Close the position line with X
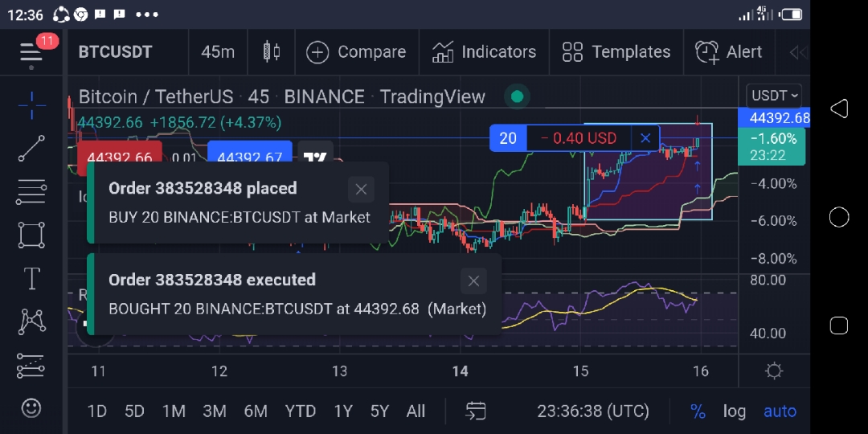The width and height of the screenshot is (868, 434). (645, 138)
